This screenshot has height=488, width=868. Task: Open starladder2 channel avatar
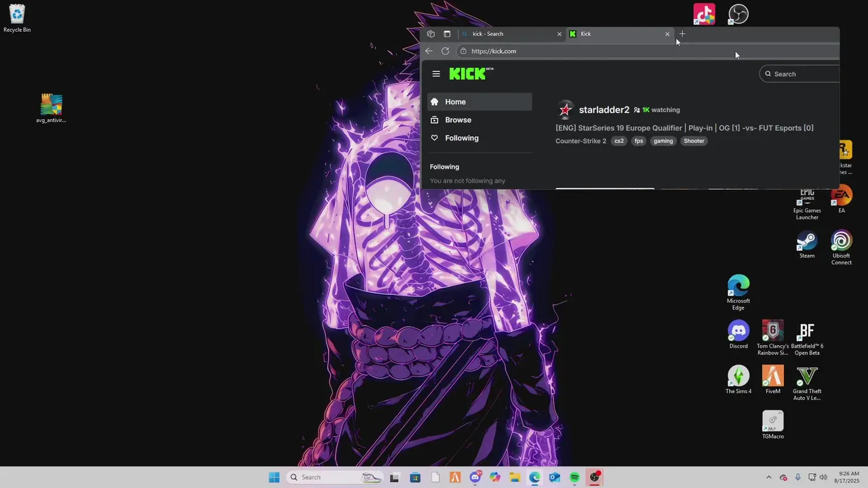click(565, 110)
